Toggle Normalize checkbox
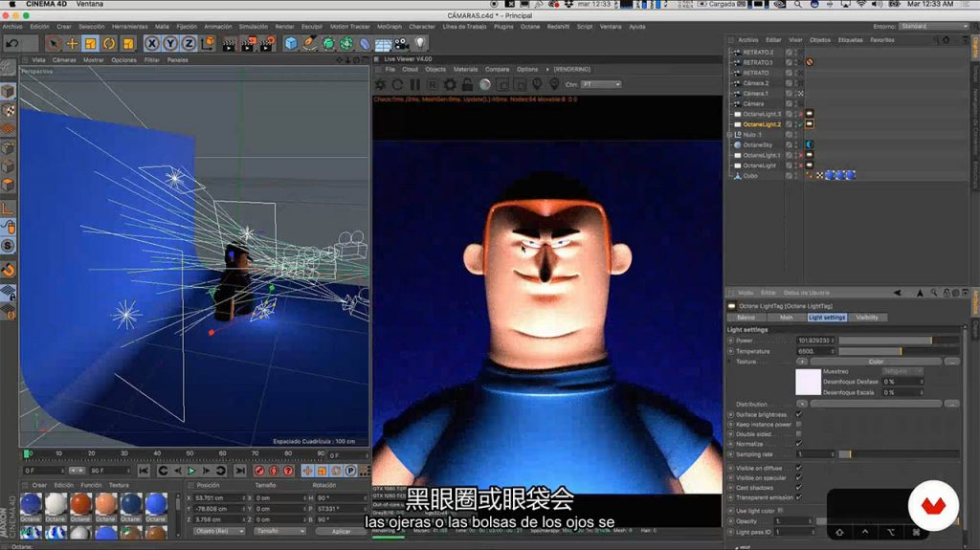Image resolution: width=980 pixels, height=550 pixels. (799, 444)
